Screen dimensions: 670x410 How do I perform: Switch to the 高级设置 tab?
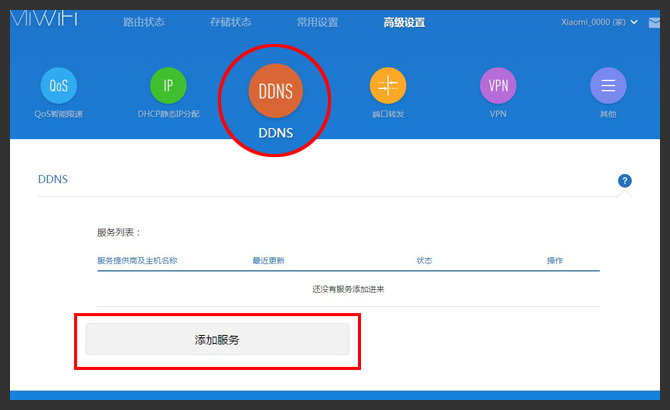coord(404,22)
